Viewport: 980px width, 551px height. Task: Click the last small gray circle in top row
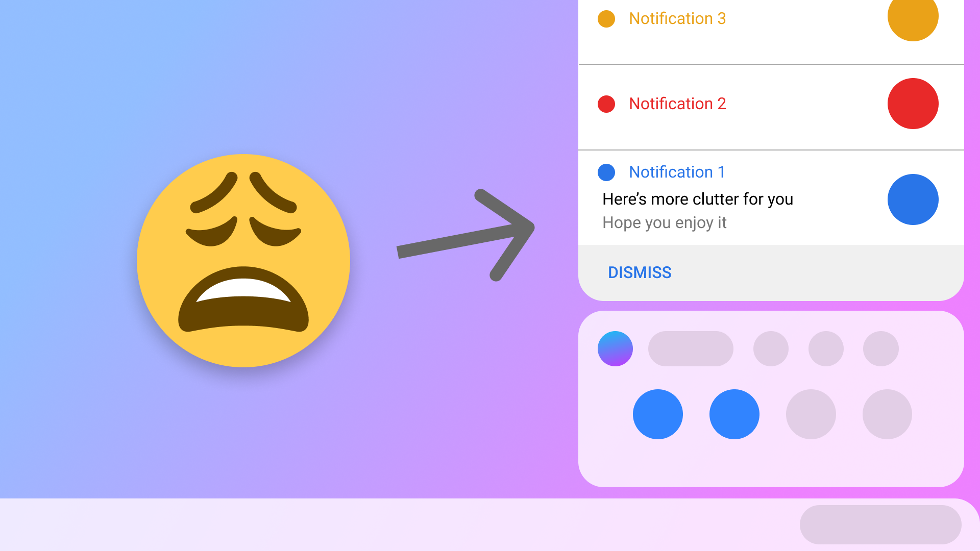[x=881, y=349]
